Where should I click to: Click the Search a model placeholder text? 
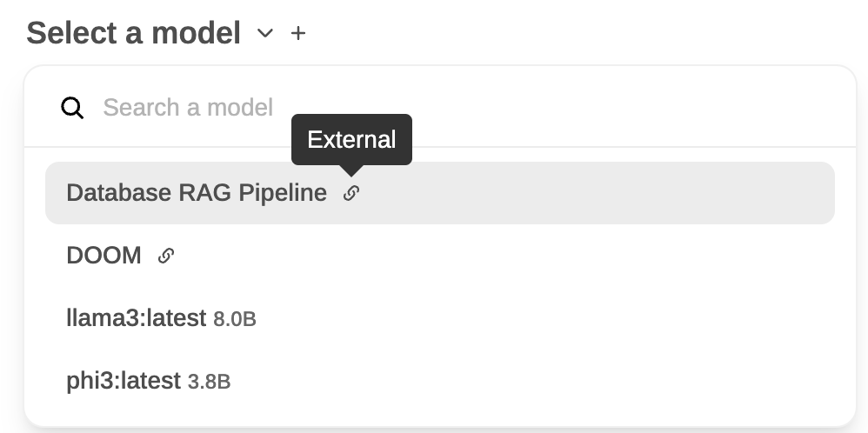point(188,108)
